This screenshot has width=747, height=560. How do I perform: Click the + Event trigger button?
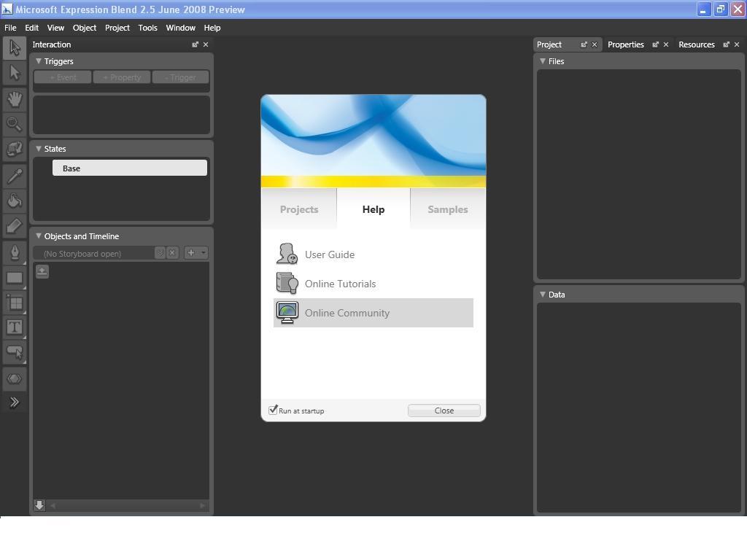tap(63, 77)
